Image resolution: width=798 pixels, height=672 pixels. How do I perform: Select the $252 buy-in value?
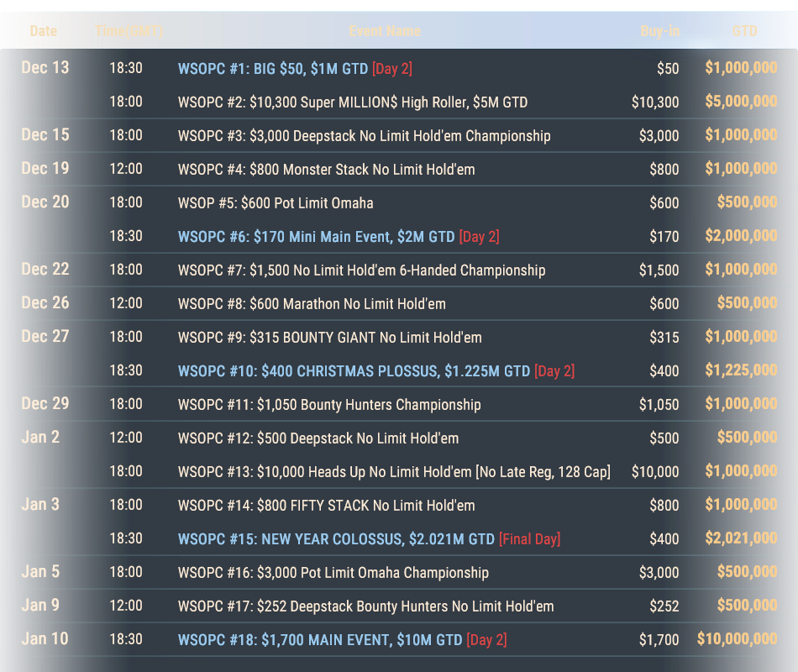pyautogui.click(x=664, y=606)
